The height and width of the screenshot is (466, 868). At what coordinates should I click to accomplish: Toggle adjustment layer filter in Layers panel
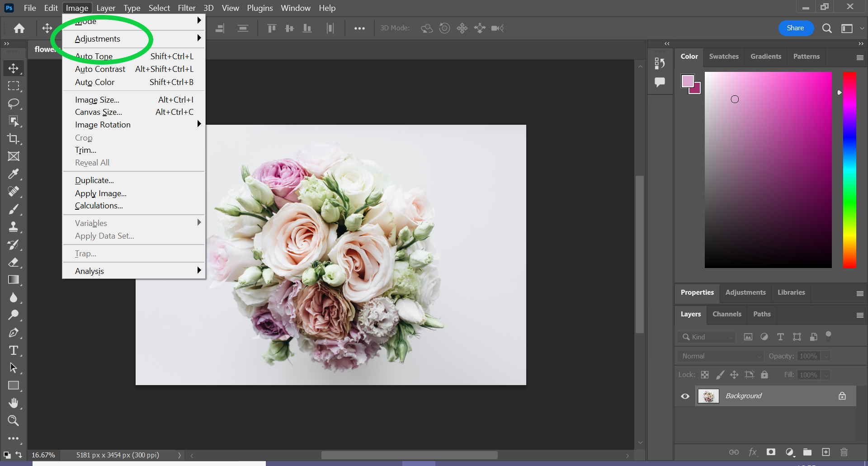(x=764, y=337)
